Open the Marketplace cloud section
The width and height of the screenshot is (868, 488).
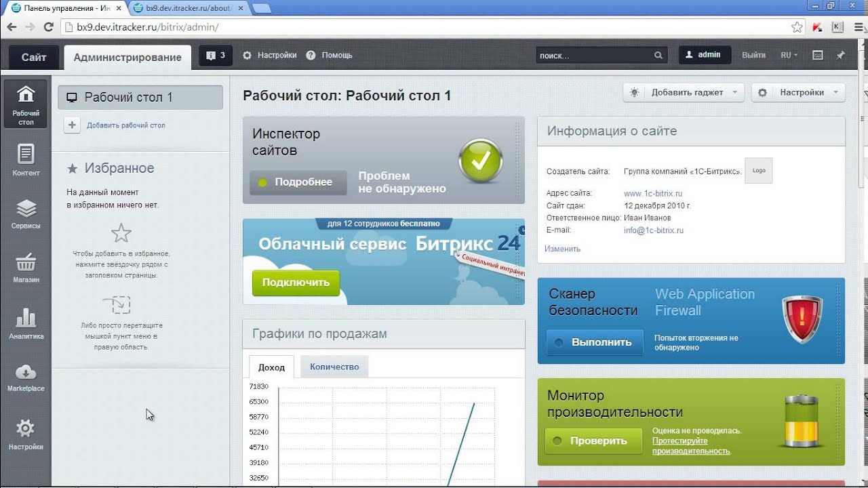point(26,378)
